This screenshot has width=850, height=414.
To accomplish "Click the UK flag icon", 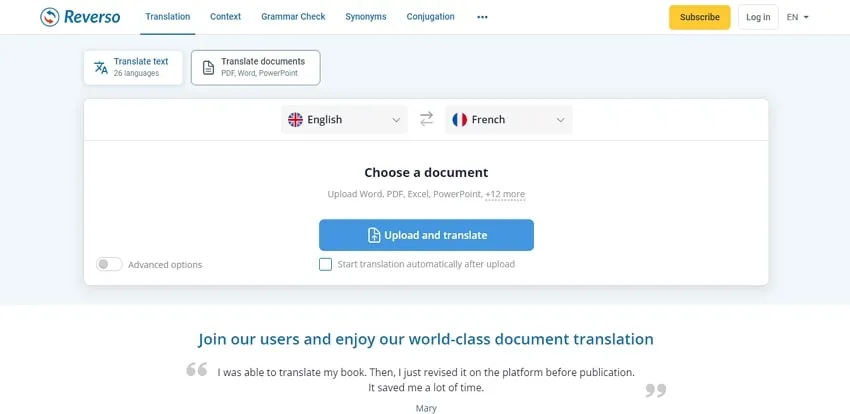I will click(295, 120).
